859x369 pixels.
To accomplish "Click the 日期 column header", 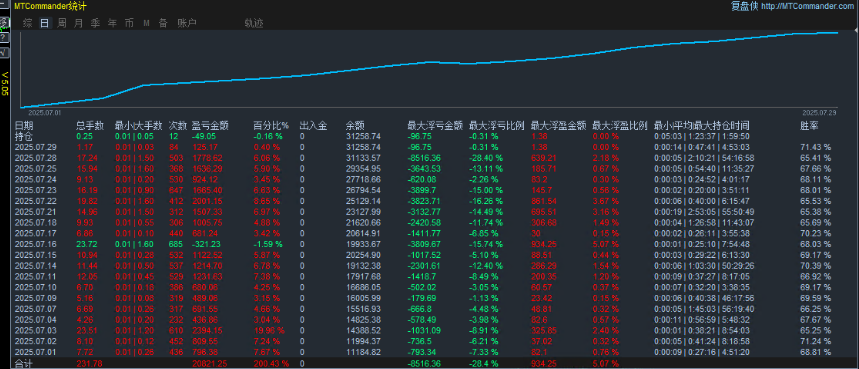I will coord(24,125).
